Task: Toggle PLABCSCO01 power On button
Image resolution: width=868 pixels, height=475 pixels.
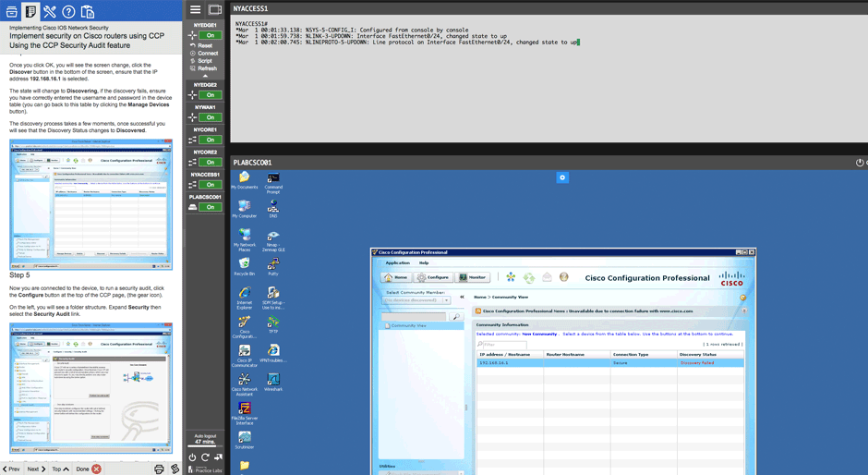Action: 211,207
